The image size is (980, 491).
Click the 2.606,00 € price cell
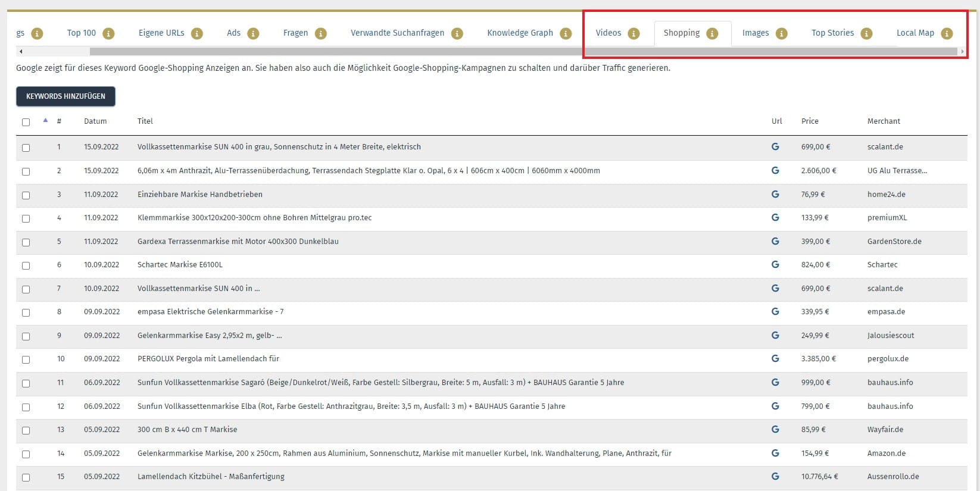pos(819,170)
